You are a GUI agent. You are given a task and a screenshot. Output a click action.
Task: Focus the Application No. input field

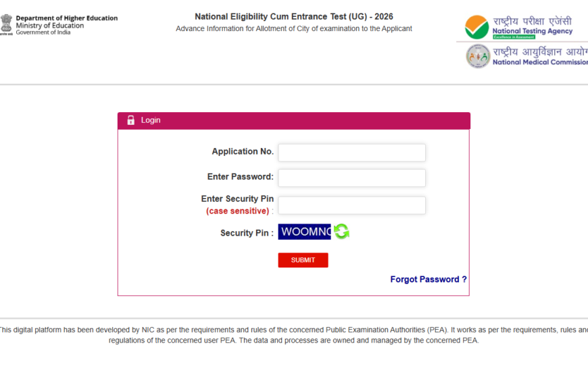[351, 153]
